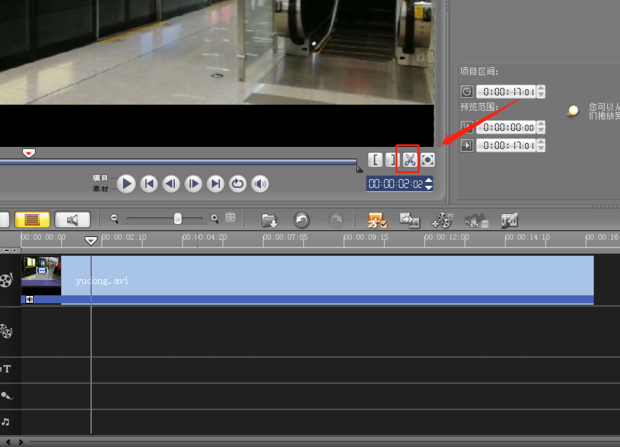Click the voice track microphone icon

pyautogui.click(x=6, y=395)
